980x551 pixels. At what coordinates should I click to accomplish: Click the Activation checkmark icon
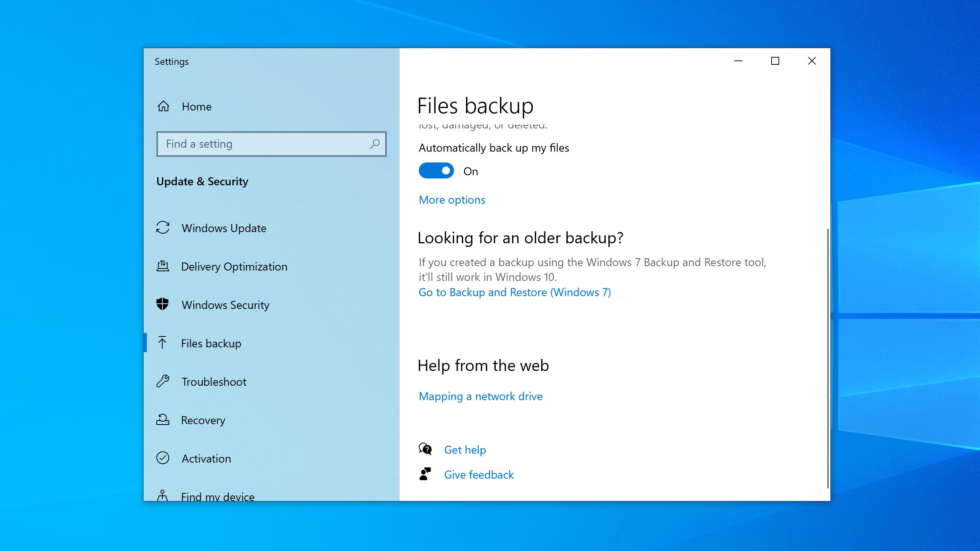(164, 459)
